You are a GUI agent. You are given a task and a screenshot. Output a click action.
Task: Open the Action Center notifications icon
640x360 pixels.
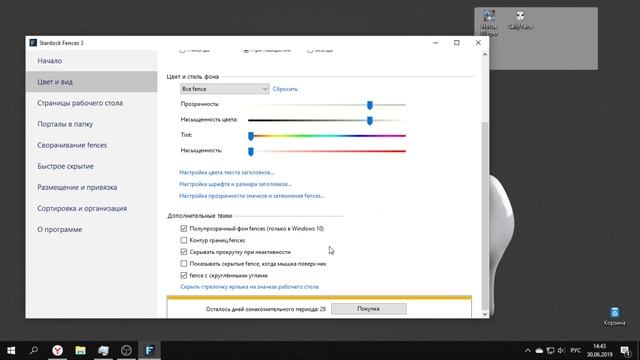pyautogui.click(x=625, y=351)
